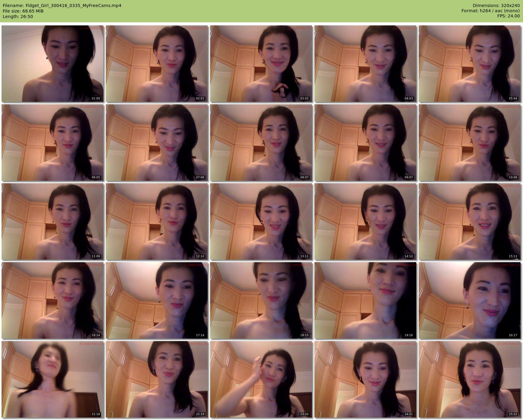Select the frame marked 02:01

[x=157, y=64]
